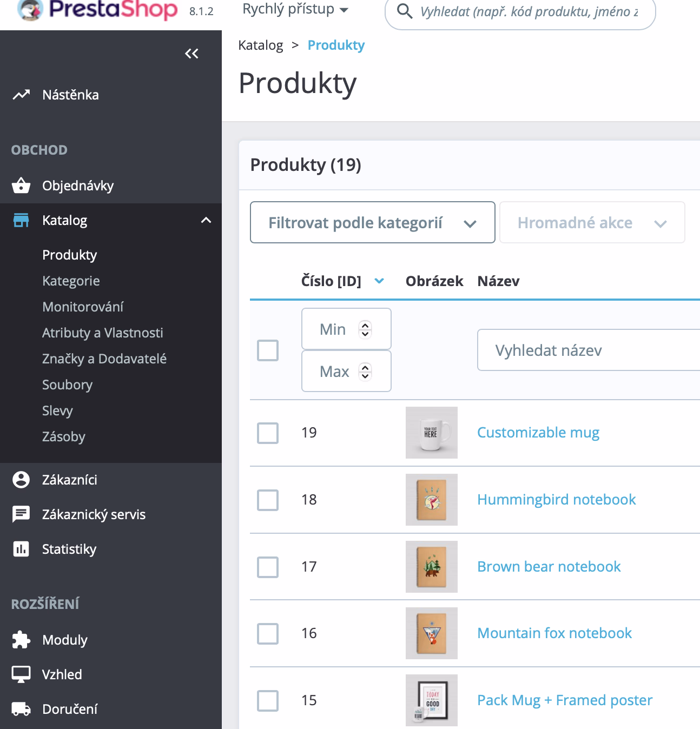Viewport: 700px width, 729px height.
Task: Click the Statistiky bar chart icon
Action: pyautogui.click(x=21, y=549)
